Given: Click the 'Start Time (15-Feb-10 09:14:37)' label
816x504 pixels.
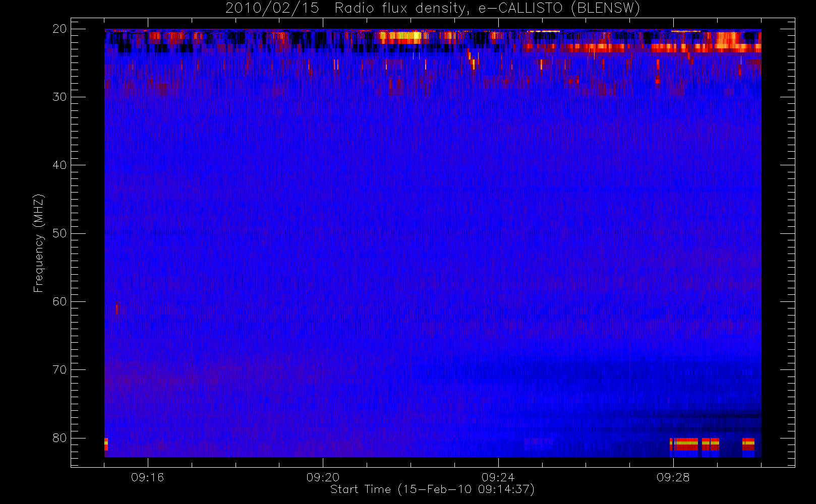Looking at the screenshot, I should (432, 489).
